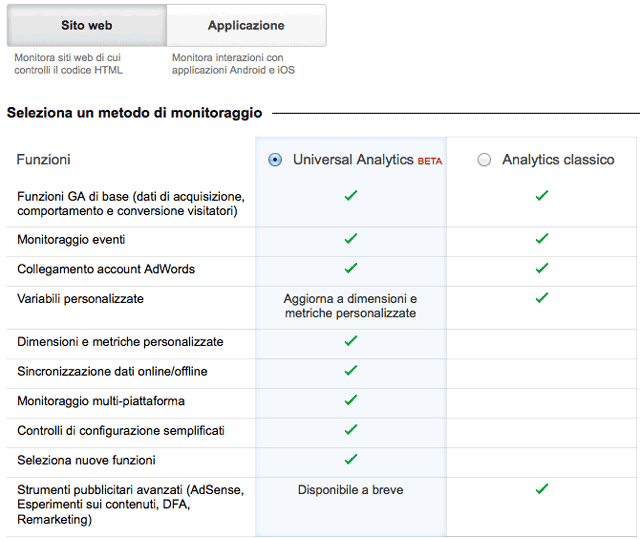Viewport: 640px width, 539px height.
Task: Click checkmark in Monitoraggio multi-piattaforma row
Action: (x=351, y=400)
